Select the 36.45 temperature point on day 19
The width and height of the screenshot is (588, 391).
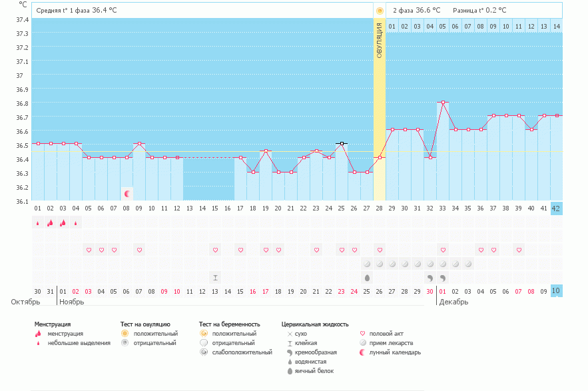pos(266,151)
